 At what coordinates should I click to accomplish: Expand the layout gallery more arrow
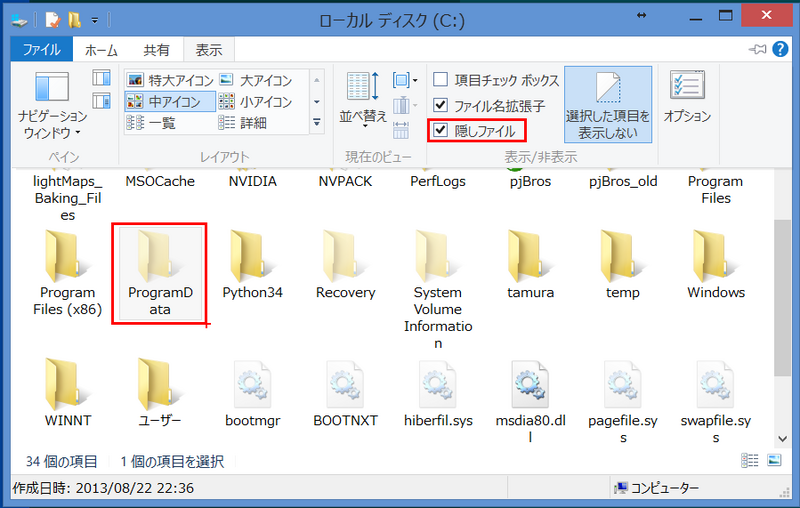[x=317, y=122]
